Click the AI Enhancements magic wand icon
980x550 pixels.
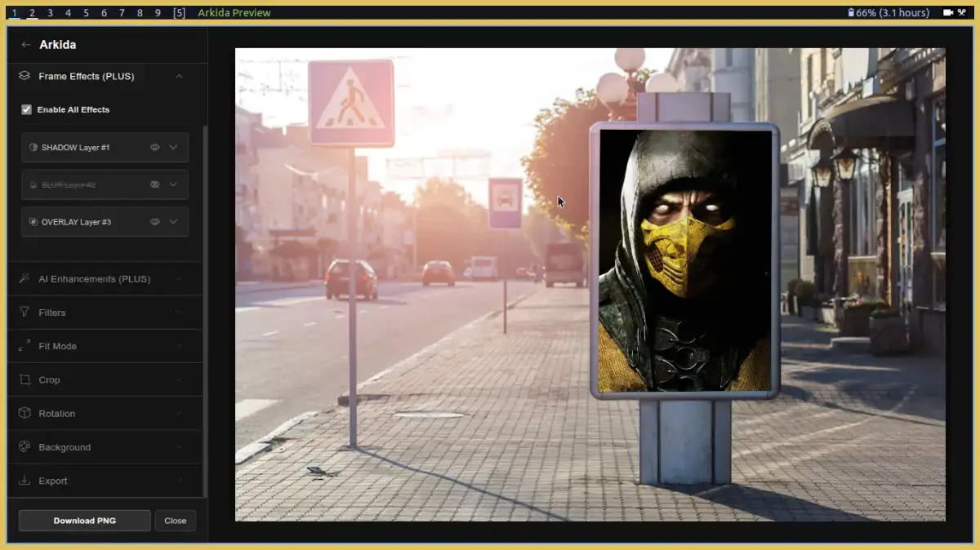tap(24, 279)
